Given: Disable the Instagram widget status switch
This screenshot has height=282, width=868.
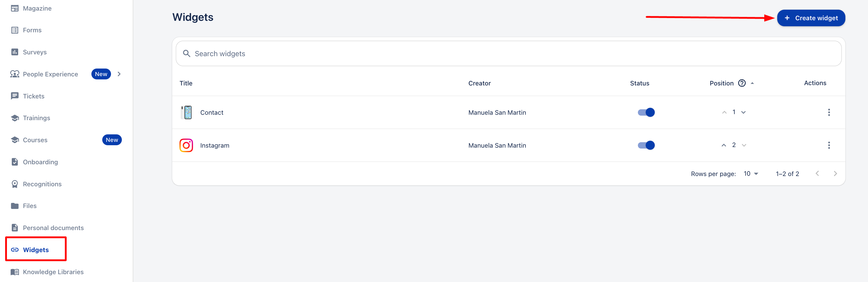Looking at the screenshot, I should (646, 146).
